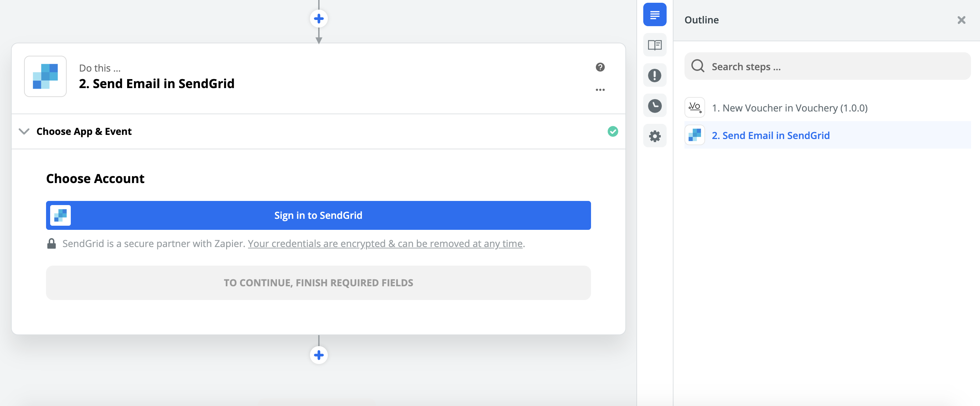The width and height of the screenshot is (980, 406).
Task: Click the SendGrid logo in step header
Action: point(45,76)
